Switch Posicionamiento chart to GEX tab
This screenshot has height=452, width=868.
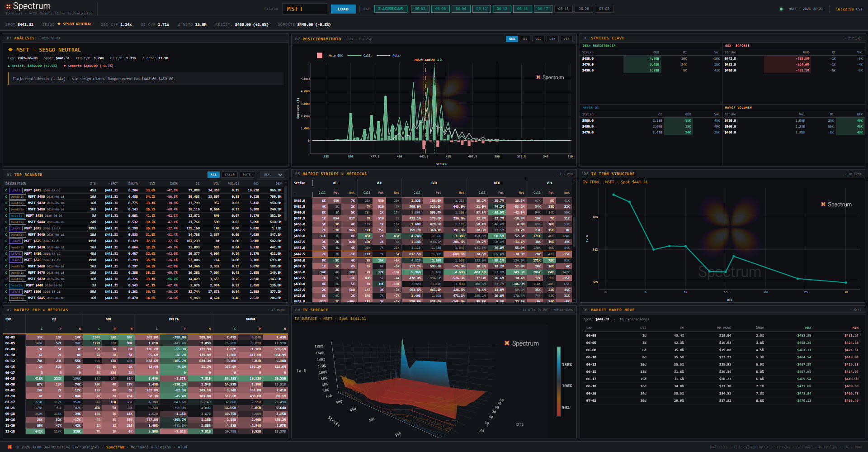click(x=512, y=39)
